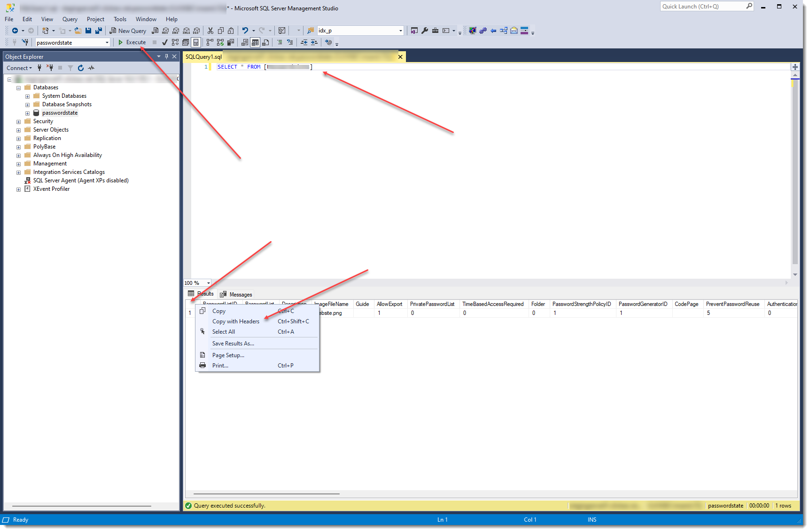Viewport: 810px width, 532px height.
Task: Click the Display Estimated Execution Plan icon
Action: (175, 42)
